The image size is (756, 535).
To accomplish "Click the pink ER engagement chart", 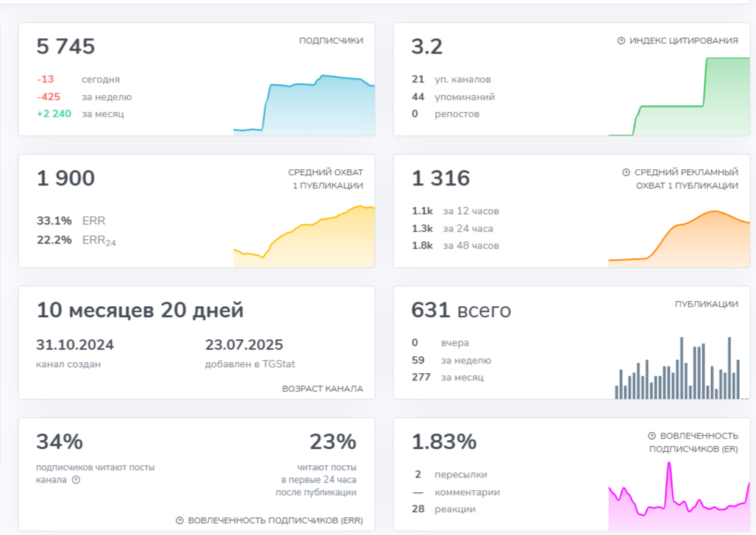I will pyautogui.click(x=679, y=497).
